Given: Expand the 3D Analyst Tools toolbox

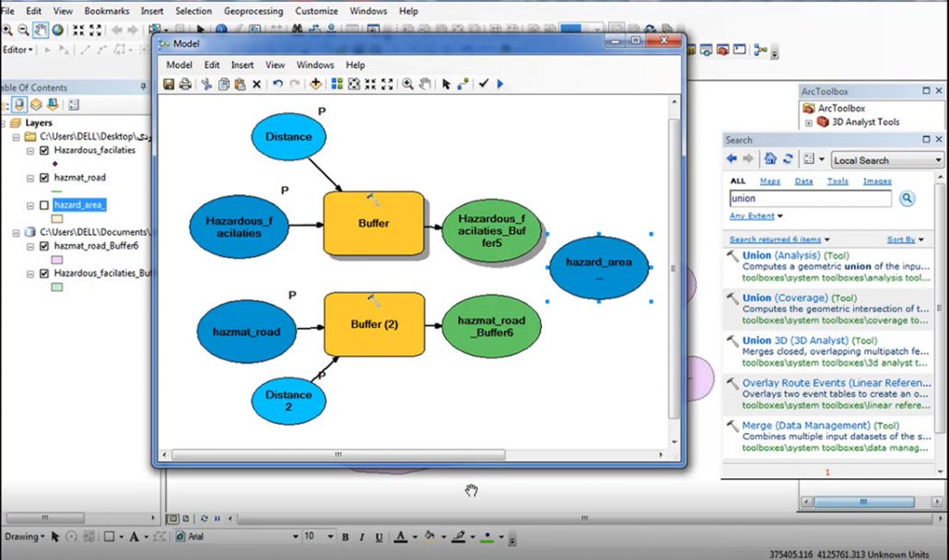Looking at the screenshot, I should 809,122.
